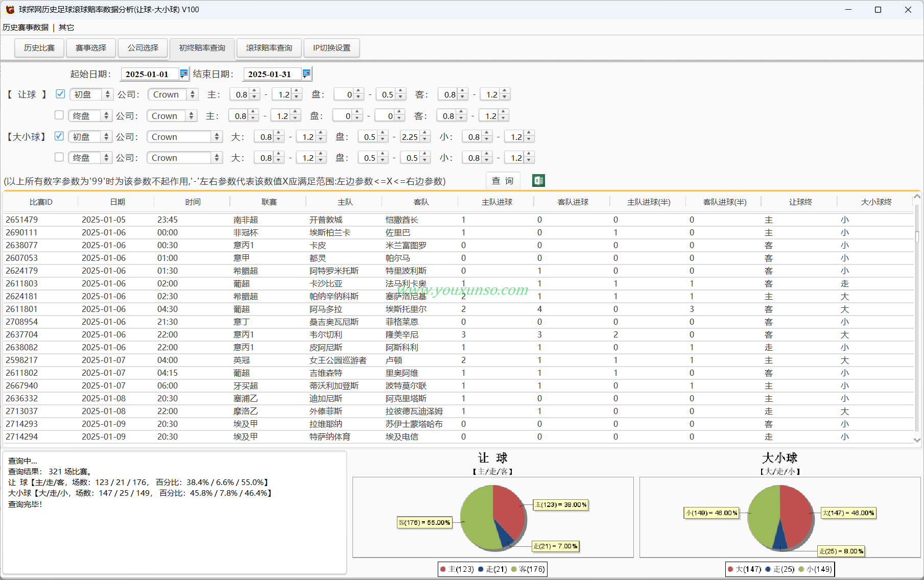
Task: Switch to the 赛事选择 tab
Action: pyautogui.click(x=91, y=48)
